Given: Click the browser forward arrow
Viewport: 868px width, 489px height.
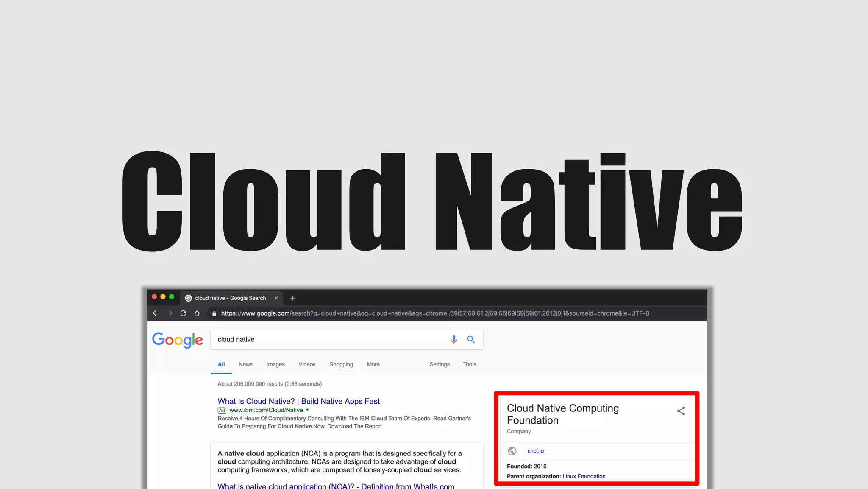Looking at the screenshot, I should 170,313.
